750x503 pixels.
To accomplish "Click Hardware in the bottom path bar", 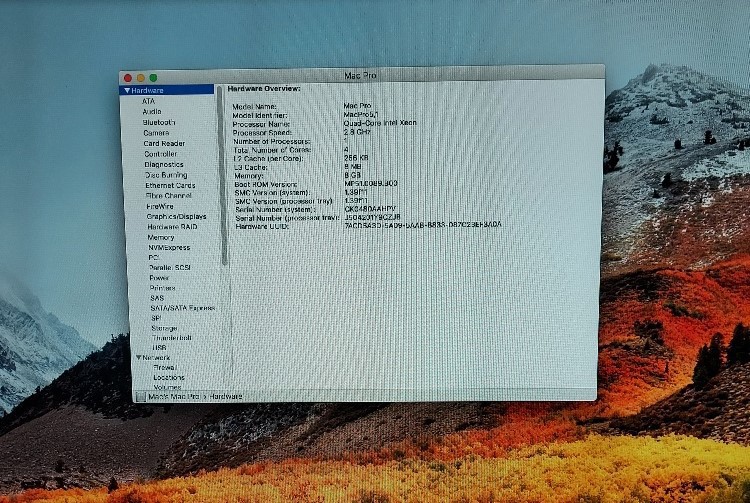I will (x=226, y=396).
